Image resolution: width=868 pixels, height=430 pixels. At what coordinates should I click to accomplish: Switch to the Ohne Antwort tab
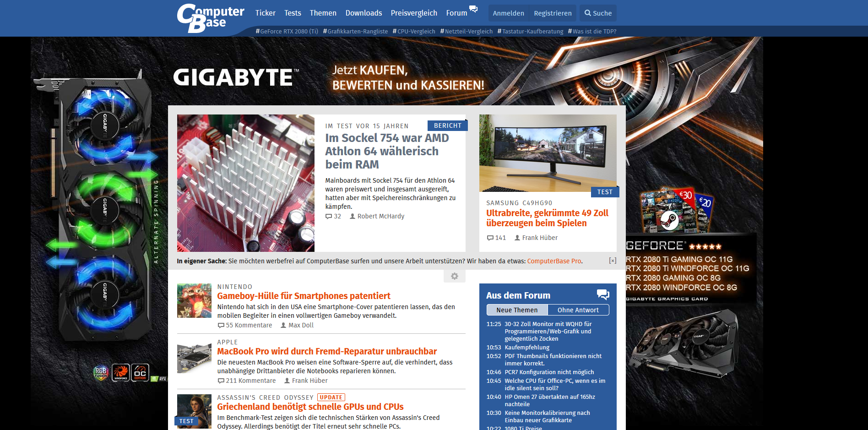tap(578, 310)
